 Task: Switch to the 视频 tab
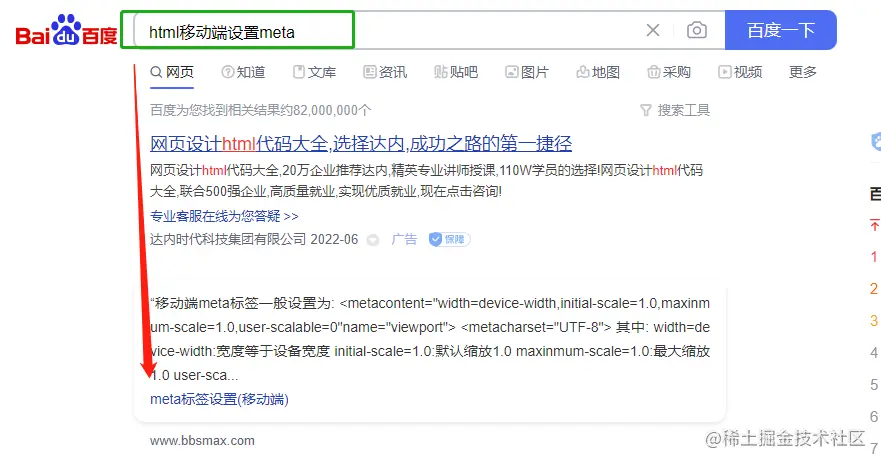click(x=741, y=72)
